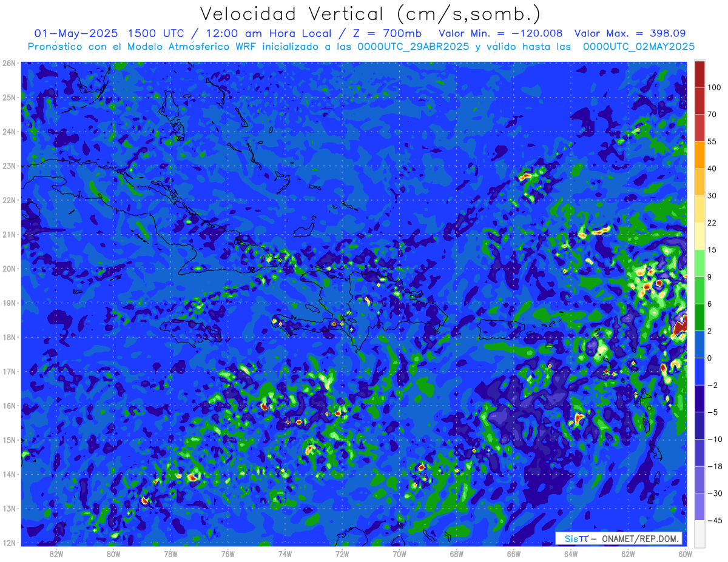The width and height of the screenshot is (728, 562).
Task: Click the "68W" longitude label
Action: 457,554
